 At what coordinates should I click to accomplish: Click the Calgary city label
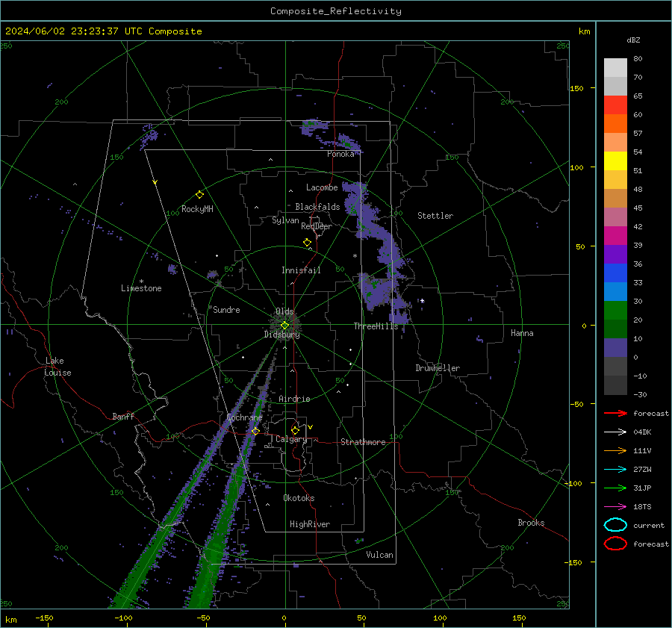291,439
